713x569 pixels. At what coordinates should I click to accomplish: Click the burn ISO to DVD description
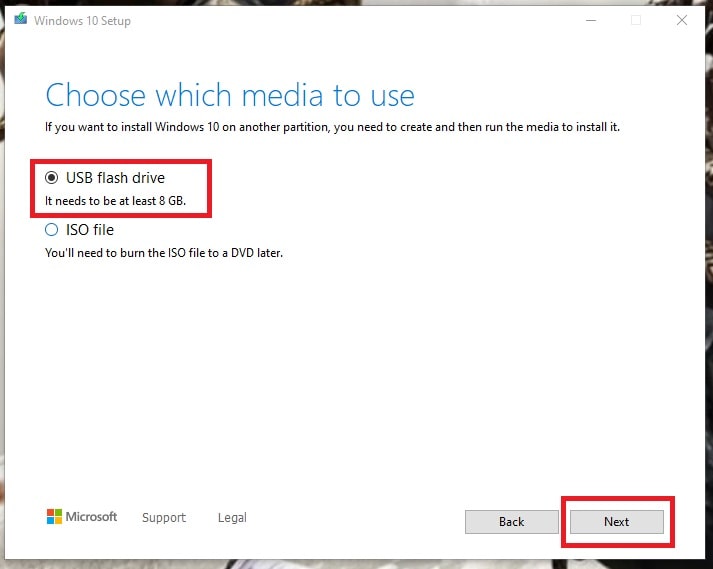coord(164,253)
